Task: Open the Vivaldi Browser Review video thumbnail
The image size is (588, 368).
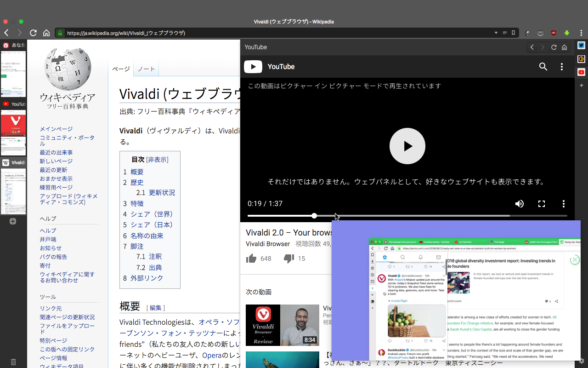Action: [x=283, y=325]
